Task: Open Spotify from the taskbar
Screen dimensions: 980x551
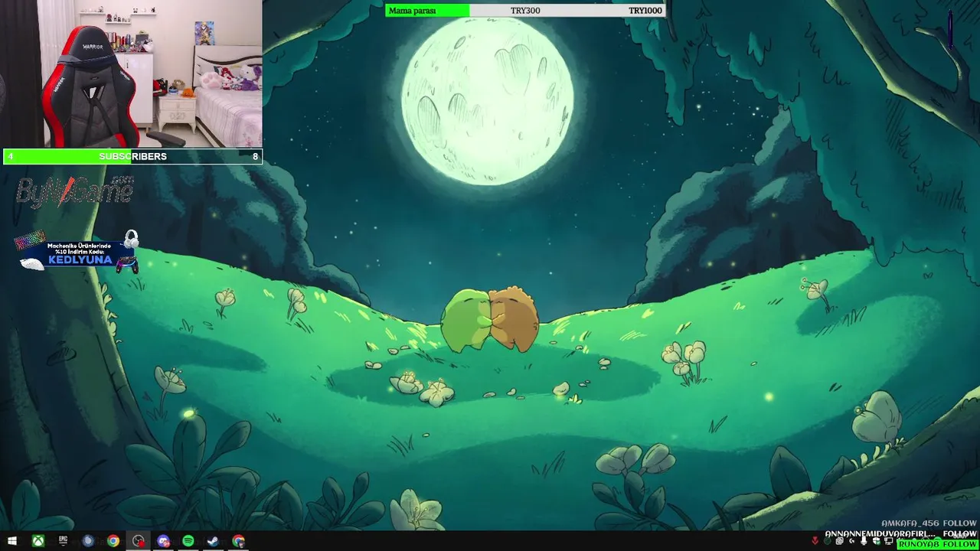Action: 188,541
